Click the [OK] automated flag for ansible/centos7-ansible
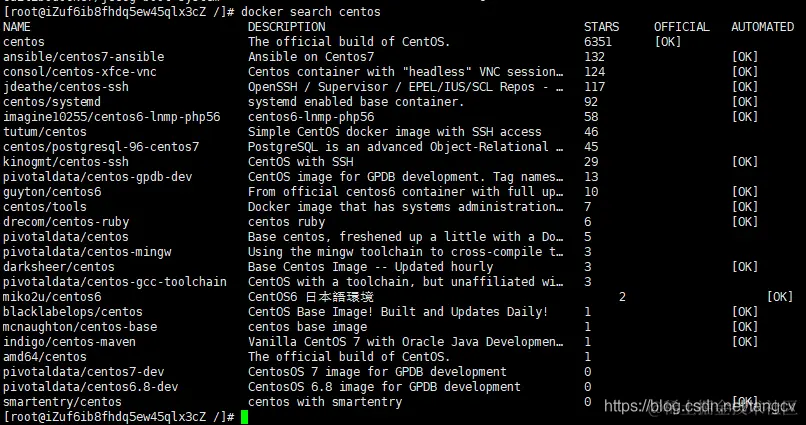This screenshot has height=425, width=806. coord(745,57)
